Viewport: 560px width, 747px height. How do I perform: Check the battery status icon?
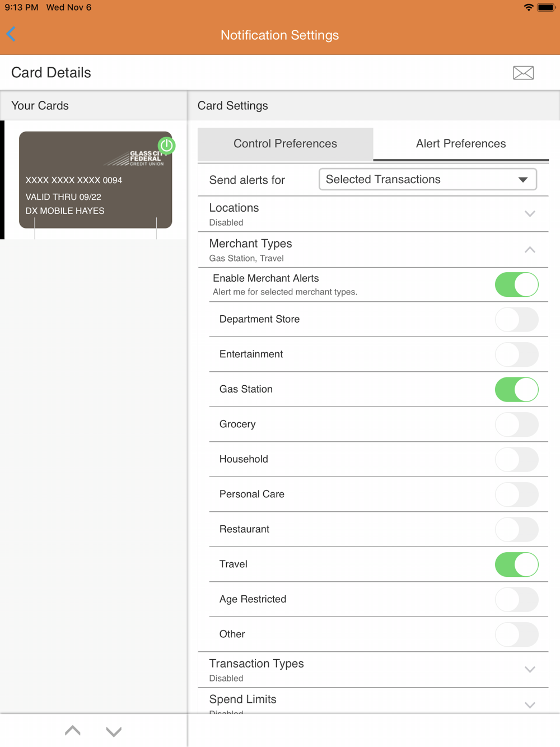click(x=546, y=7)
